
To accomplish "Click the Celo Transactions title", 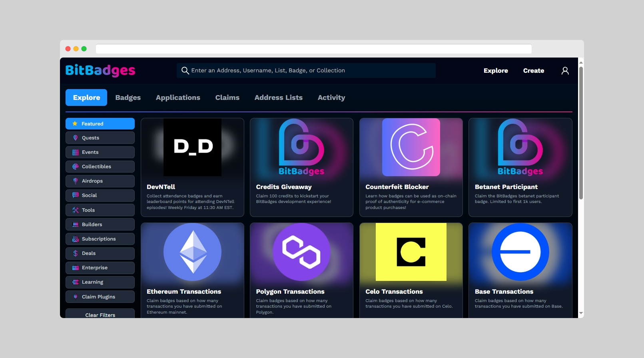I will pyautogui.click(x=394, y=292).
